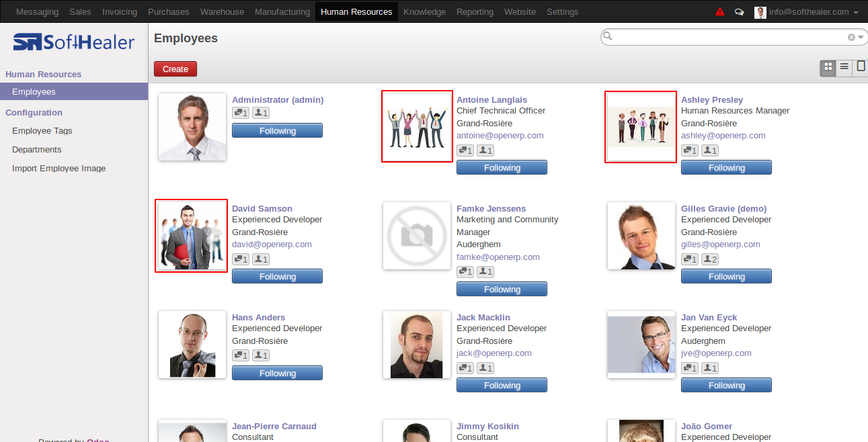The image size is (868, 442).
Task: Toggle Following for Jack Macklin
Action: coord(502,386)
